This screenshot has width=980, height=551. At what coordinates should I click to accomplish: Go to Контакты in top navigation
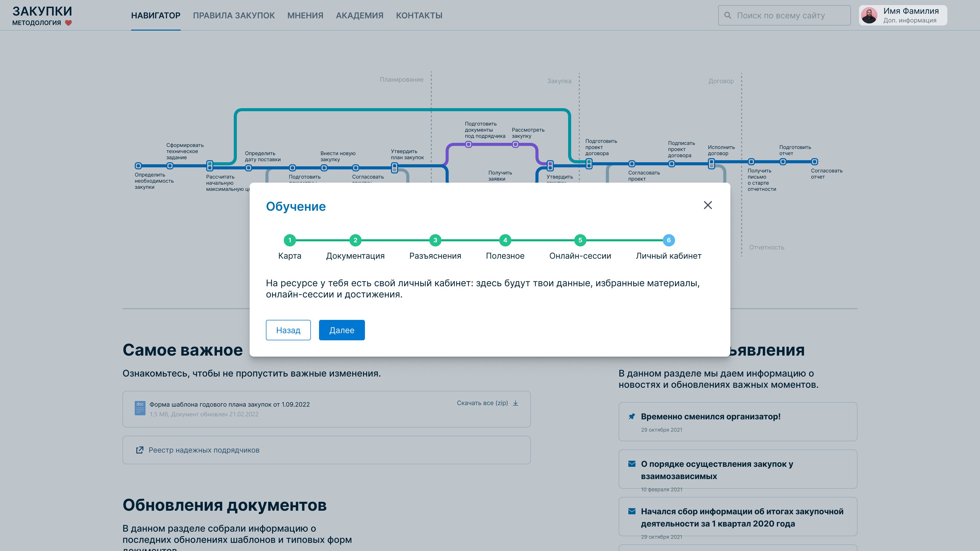coord(419,16)
